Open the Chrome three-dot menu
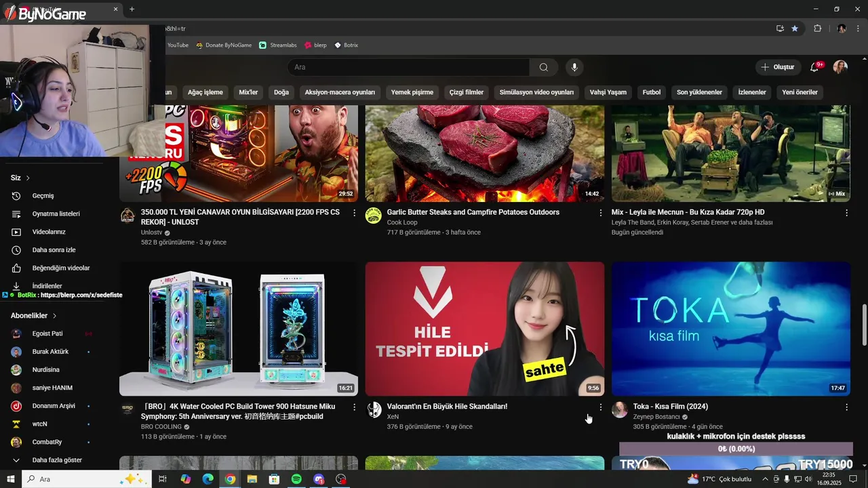The height and width of the screenshot is (488, 868). tap(858, 28)
